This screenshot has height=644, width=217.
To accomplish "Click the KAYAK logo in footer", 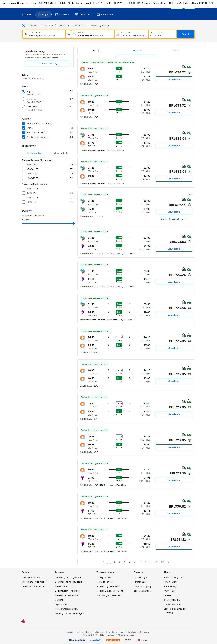I will (113, 640).
